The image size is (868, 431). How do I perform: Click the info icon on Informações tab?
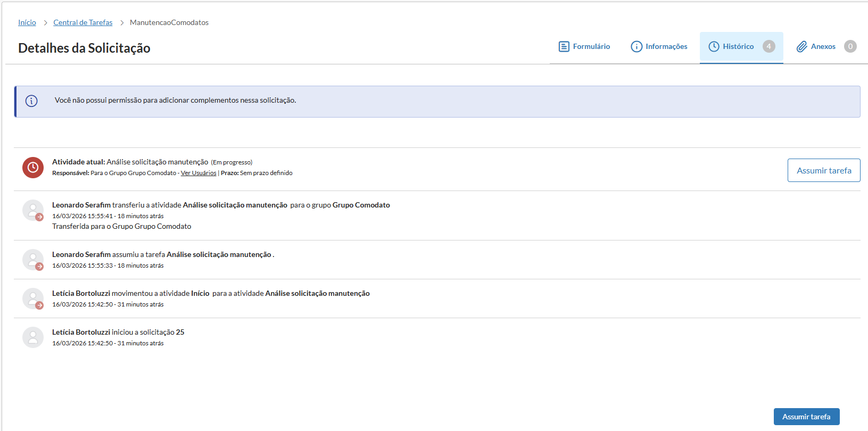point(636,47)
